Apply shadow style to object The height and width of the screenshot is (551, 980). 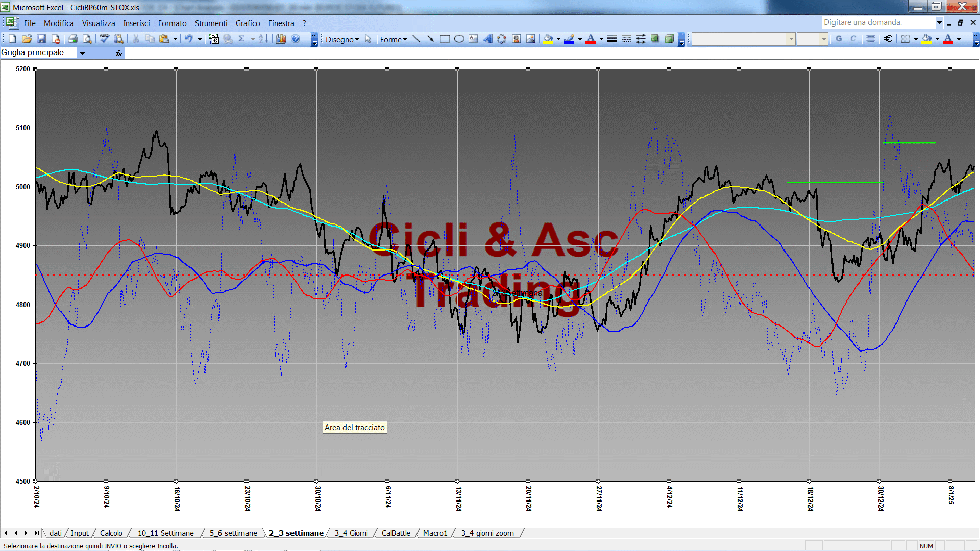pos(655,39)
